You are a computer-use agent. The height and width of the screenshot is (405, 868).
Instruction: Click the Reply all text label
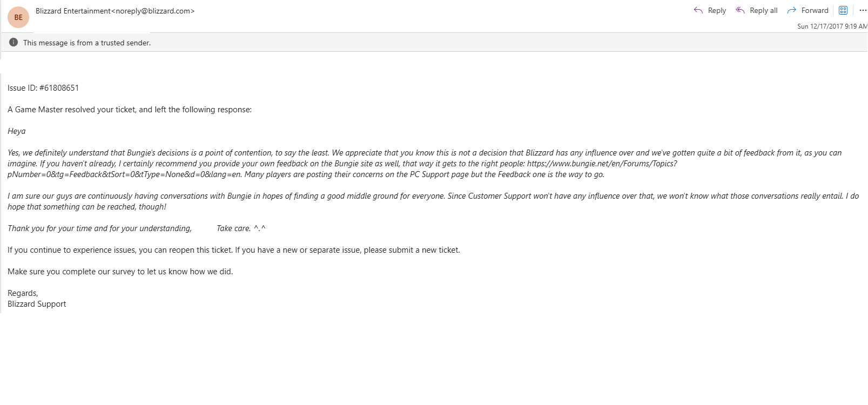764,10
